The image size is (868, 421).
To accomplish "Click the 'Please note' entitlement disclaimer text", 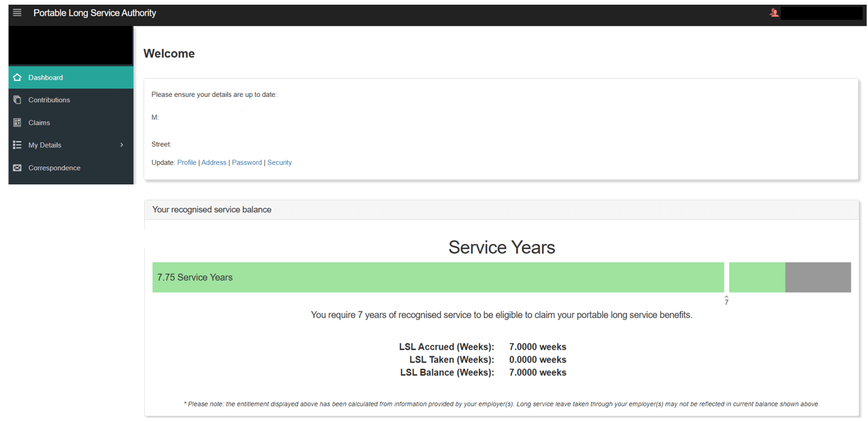I will (501, 404).
